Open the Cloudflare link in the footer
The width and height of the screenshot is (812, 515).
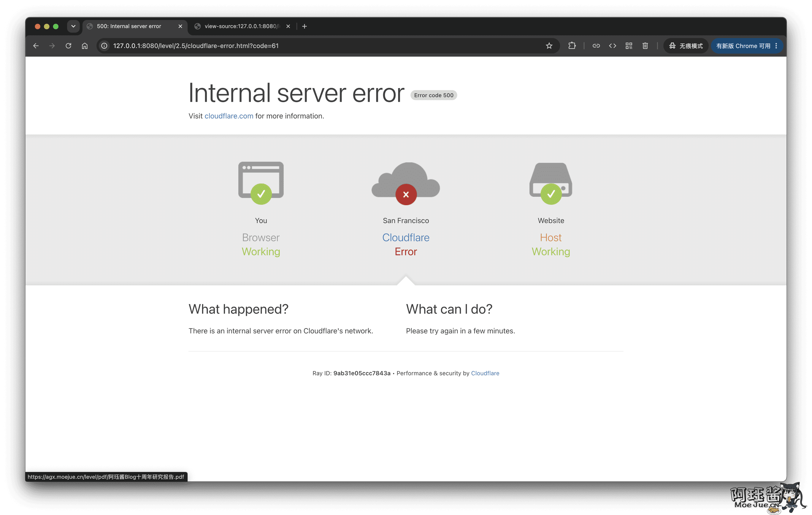(x=485, y=373)
